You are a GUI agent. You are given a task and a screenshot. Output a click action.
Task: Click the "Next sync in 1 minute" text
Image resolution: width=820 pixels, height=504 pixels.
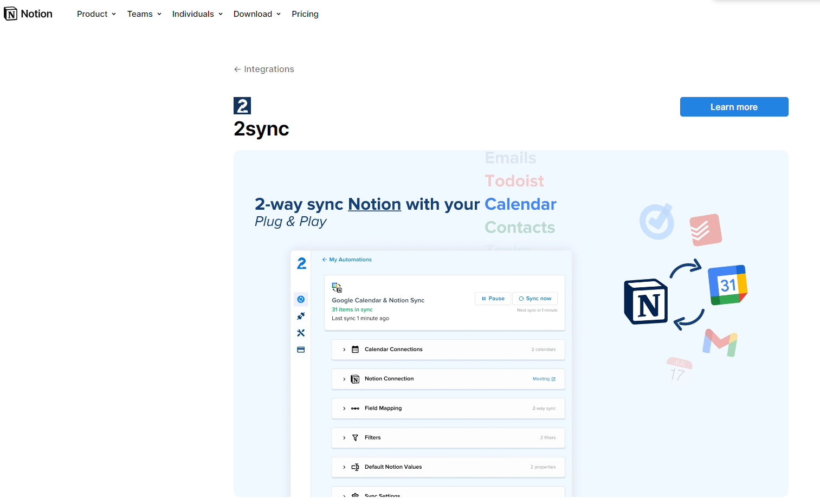pyautogui.click(x=537, y=310)
